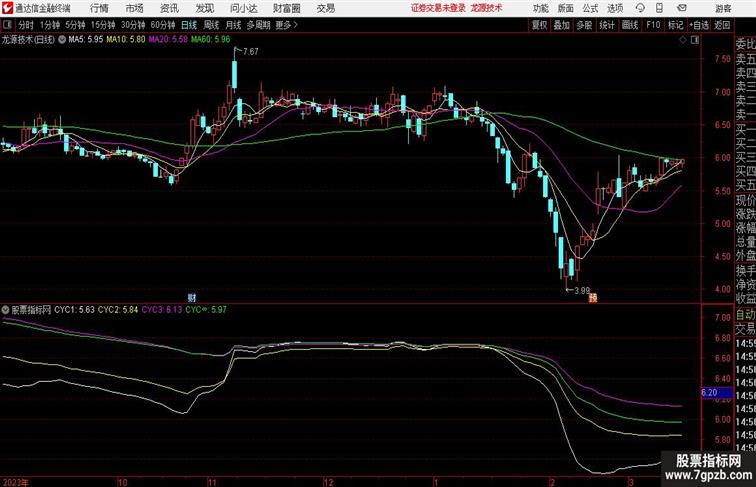
Task: Switch to 5分钟 period tab
Action: [75, 25]
